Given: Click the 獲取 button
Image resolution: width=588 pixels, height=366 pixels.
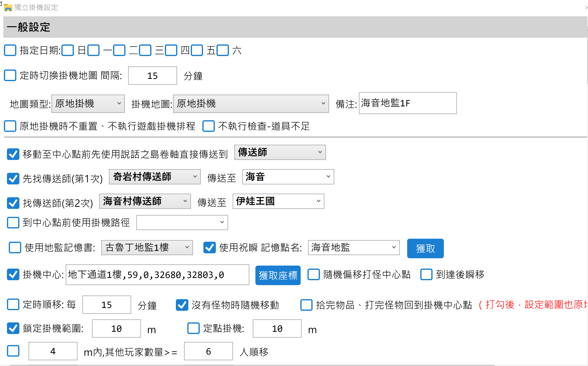Looking at the screenshot, I should (x=425, y=248).
